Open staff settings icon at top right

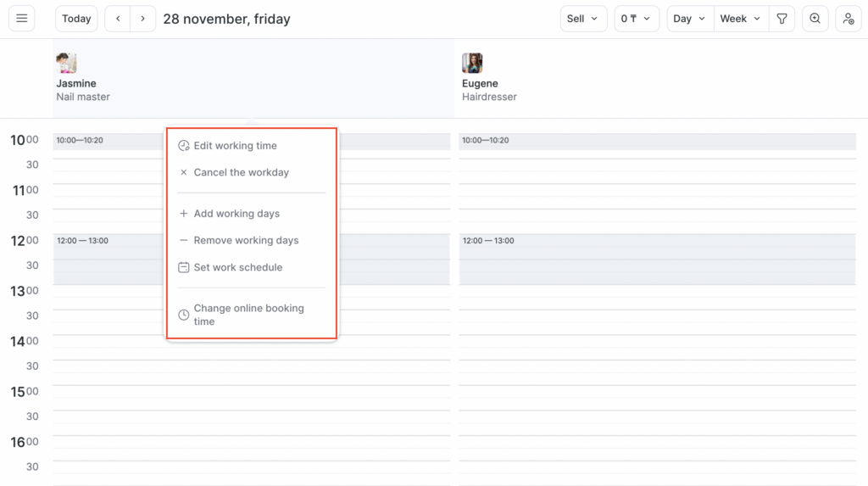(849, 19)
